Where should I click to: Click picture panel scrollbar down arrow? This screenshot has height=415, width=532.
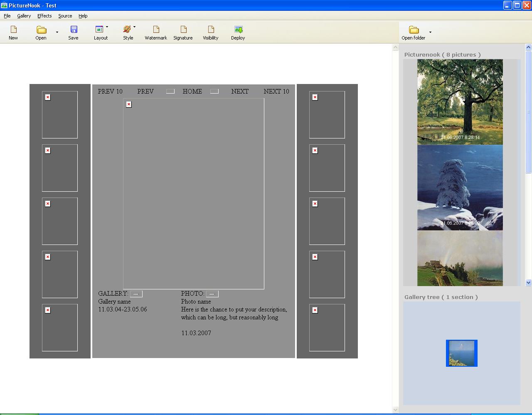click(529, 283)
